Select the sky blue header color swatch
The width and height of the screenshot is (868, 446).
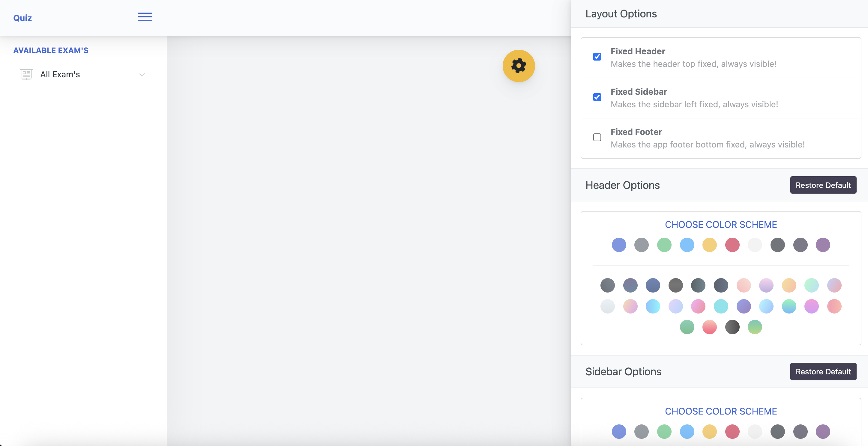(687, 245)
